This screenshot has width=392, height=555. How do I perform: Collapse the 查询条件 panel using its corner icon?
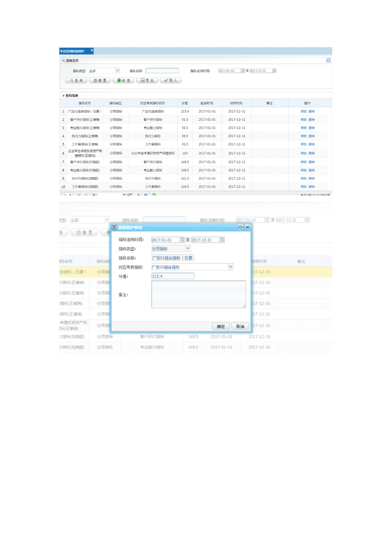(328, 60)
